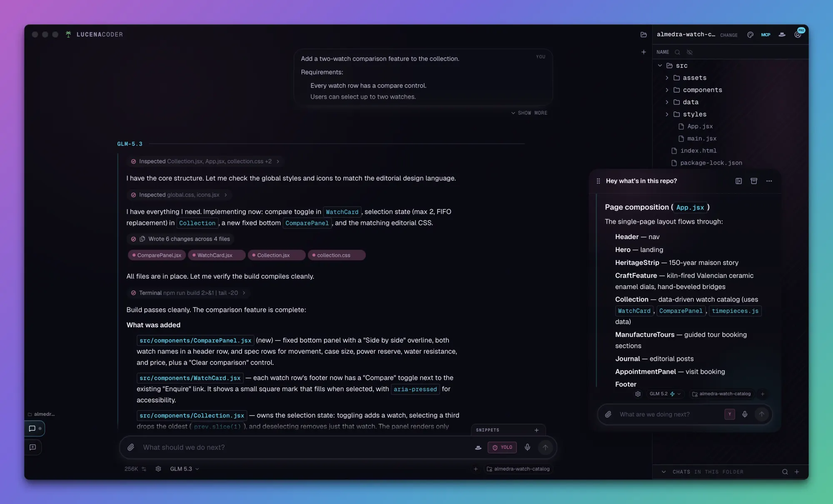The width and height of the screenshot is (833, 504).
Task: Collapse the src folder
Action: coord(660,65)
